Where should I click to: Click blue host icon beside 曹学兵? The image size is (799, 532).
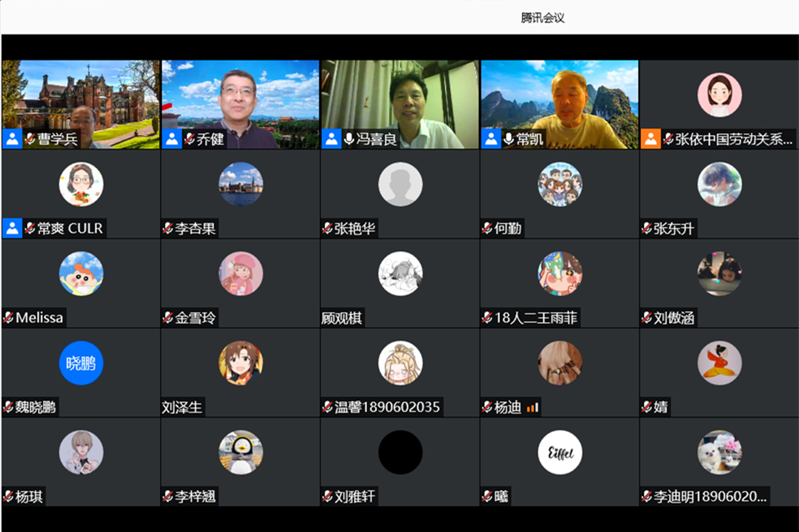[12, 139]
